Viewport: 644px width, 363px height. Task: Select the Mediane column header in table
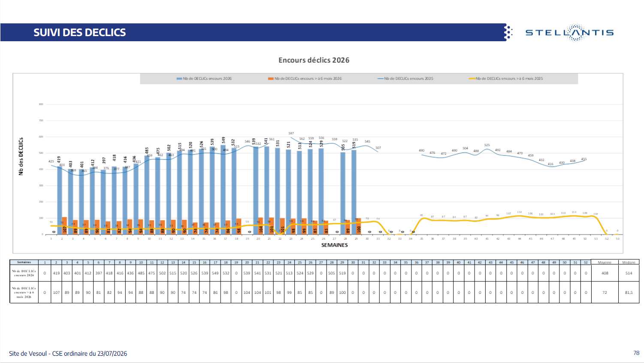click(629, 262)
